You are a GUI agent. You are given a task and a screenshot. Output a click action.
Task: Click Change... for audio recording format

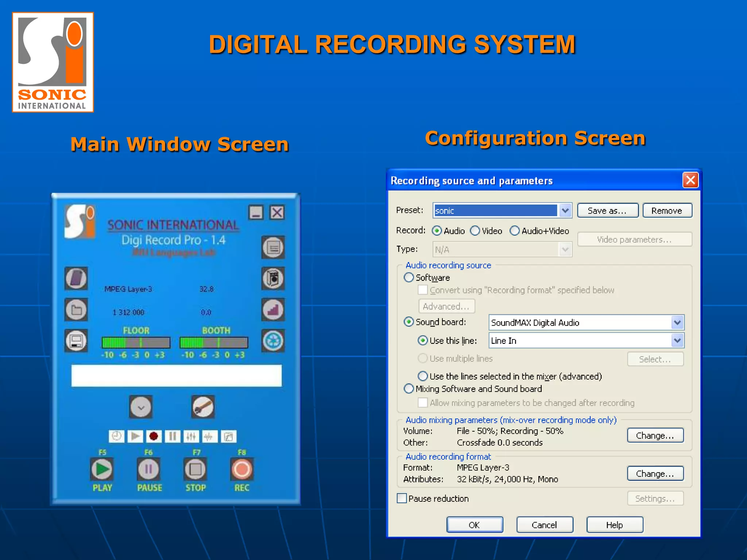point(655,474)
